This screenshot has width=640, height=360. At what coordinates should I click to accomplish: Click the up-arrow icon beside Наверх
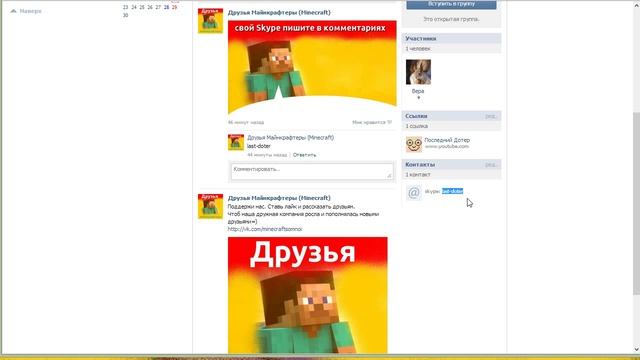click(x=13, y=11)
